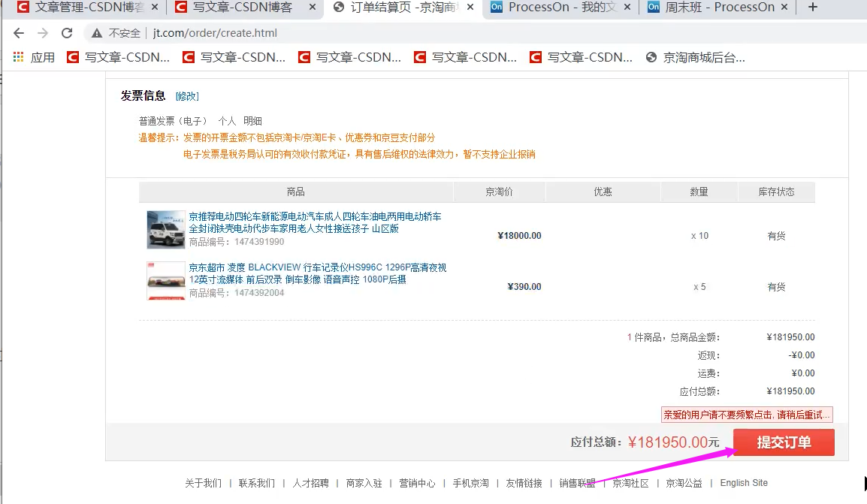The height and width of the screenshot is (504, 867).
Task: Close the 周末班 - ProcessOn tab
Action: pyautogui.click(x=784, y=8)
